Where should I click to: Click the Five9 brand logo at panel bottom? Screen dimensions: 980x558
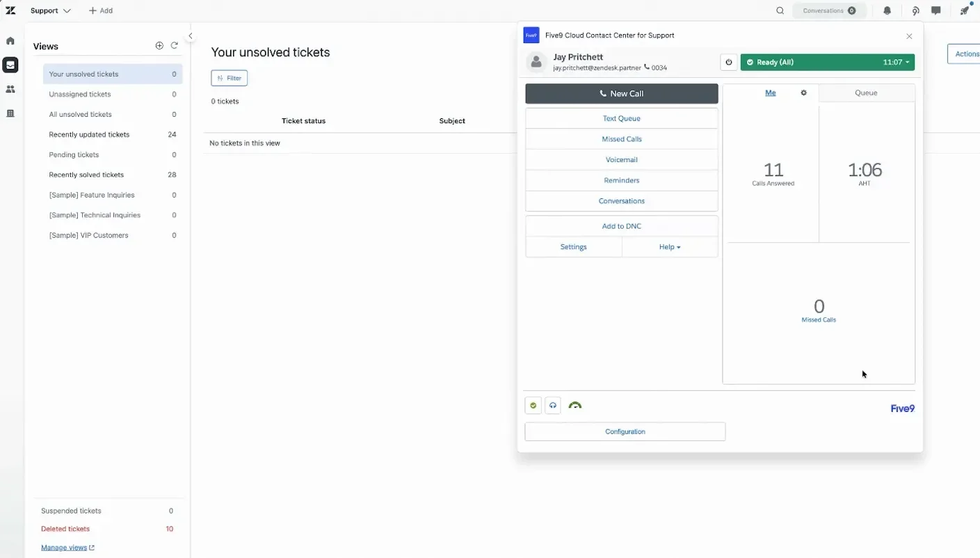[x=903, y=408]
